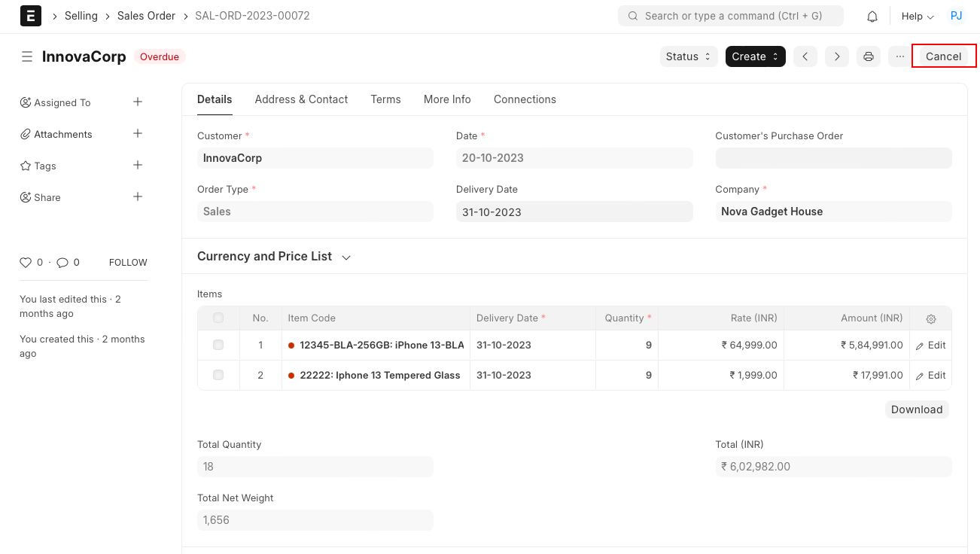Click the print icon in the toolbar

(x=868, y=56)
